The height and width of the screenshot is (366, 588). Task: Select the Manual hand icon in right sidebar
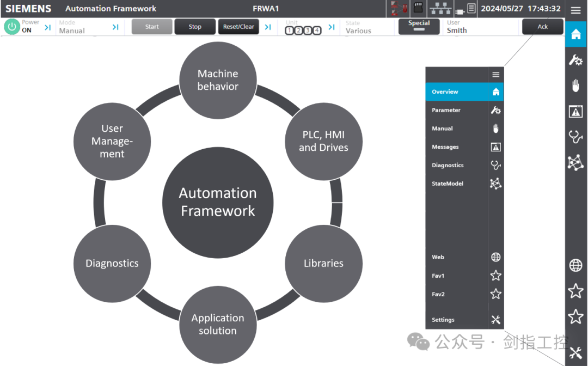pos(576,86)
